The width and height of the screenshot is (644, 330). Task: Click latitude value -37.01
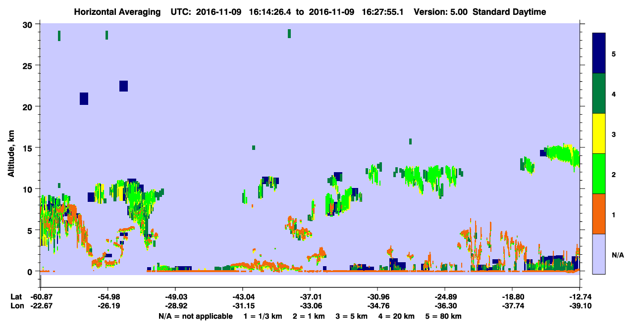point(310,296)
